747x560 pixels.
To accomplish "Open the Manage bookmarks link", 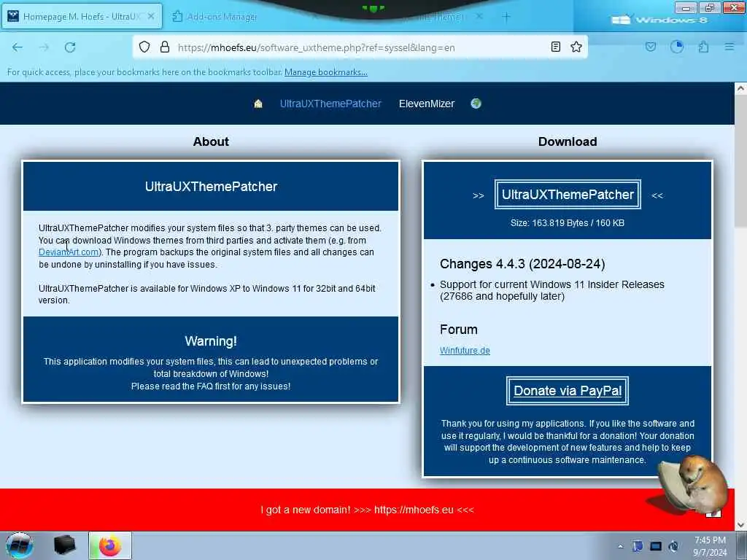I will tap(326, 72).
